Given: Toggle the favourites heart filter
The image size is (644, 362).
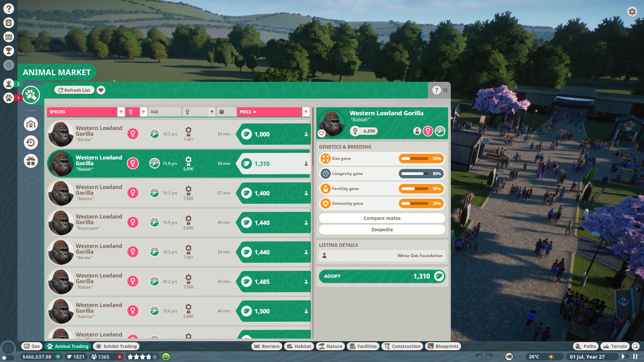Looking at the screenshot, I should 101,90.
